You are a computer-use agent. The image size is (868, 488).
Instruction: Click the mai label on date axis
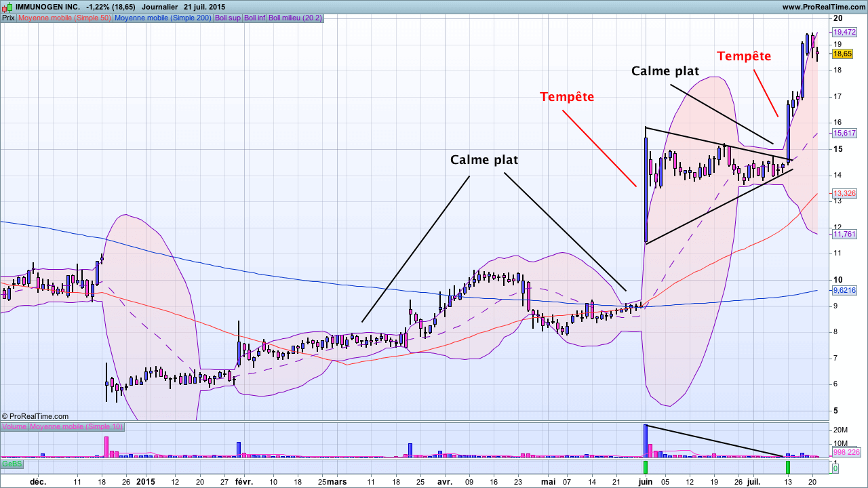coord(549,482)
